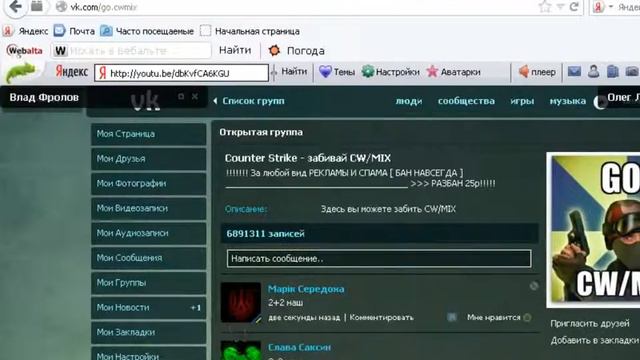The width and height of the screenshot is (640, 360).
Task: Open the bookmarks dropdown arrow beside the star
Action: pyautogui.click(x=561, y=7)
